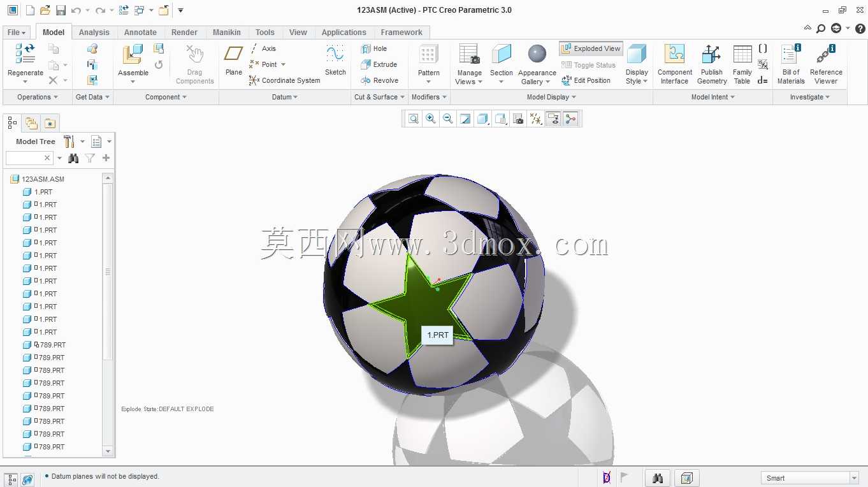The width and height of the screenshot is (868, 487).
Task: Open Model Tree settings hammer icon
Action: [x=69, y=142]
